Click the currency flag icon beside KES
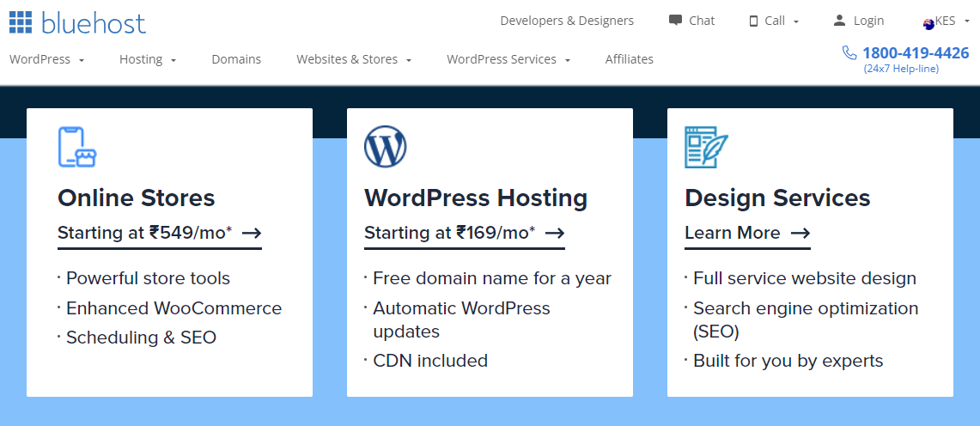980x426 pixels. [x=928, y=24]
